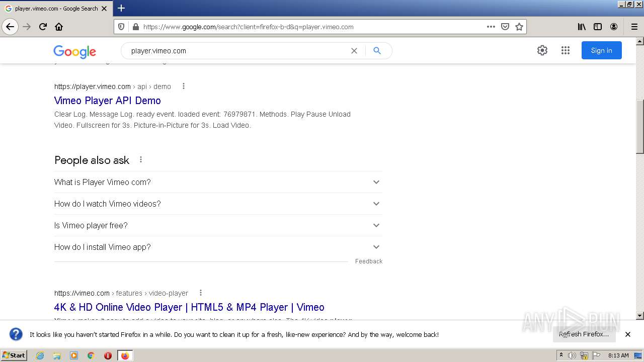Clear the search box text

click(x=354, y=51)
